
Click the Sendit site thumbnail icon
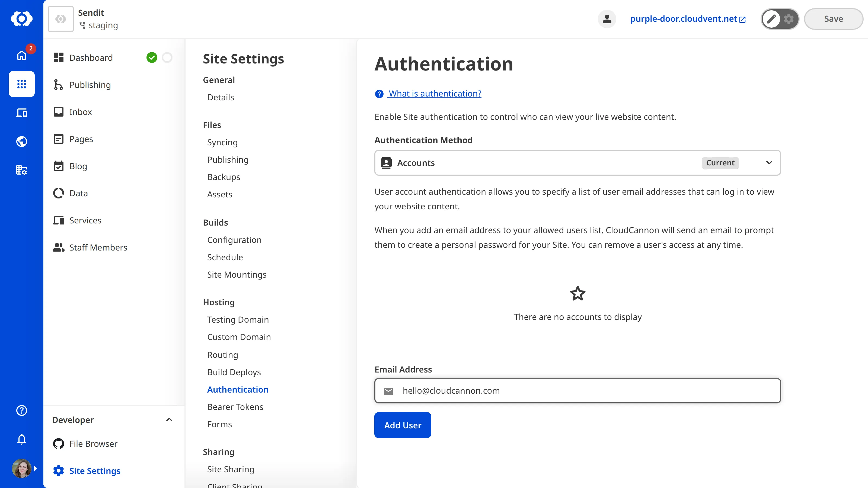pyautogui.click(x=61, y=19)
